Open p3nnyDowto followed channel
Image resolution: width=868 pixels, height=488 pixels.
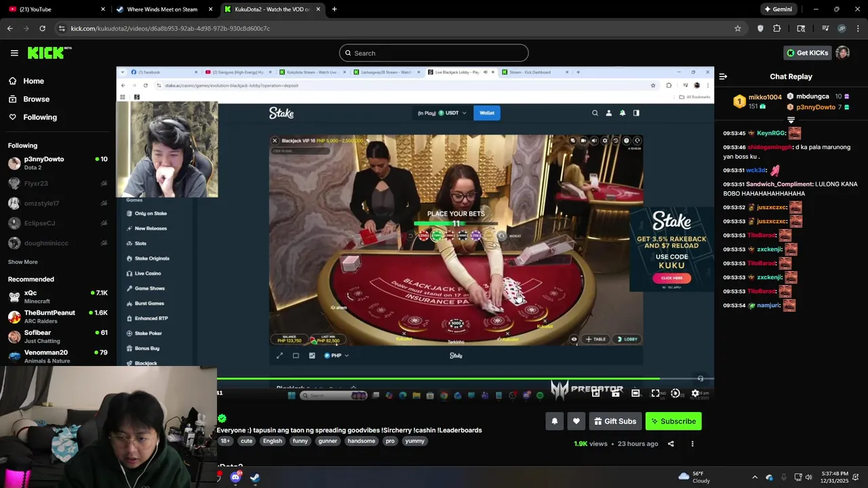[x=58, y=163]
